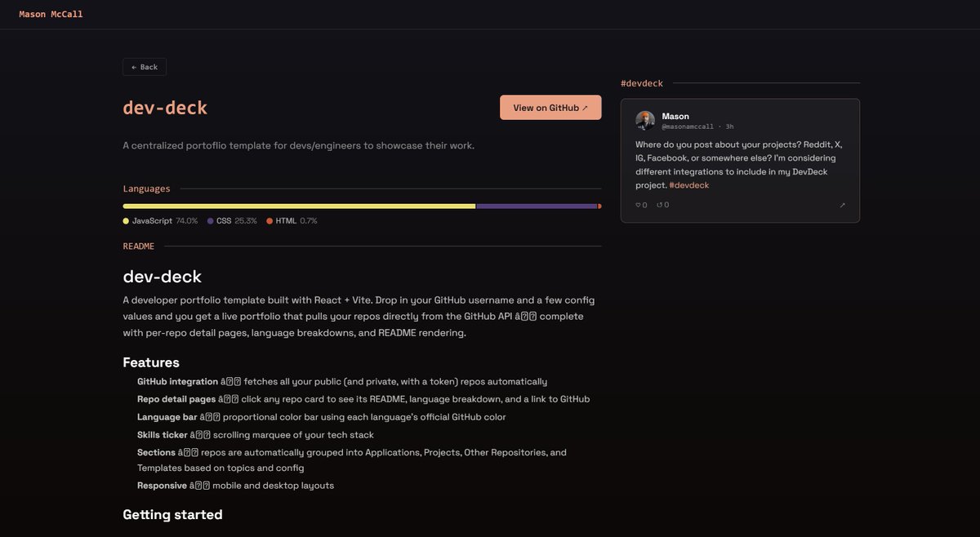This screenshot has height=537, width=980.
Task: Click the dev-deck README heading
Action: (162, 277)
